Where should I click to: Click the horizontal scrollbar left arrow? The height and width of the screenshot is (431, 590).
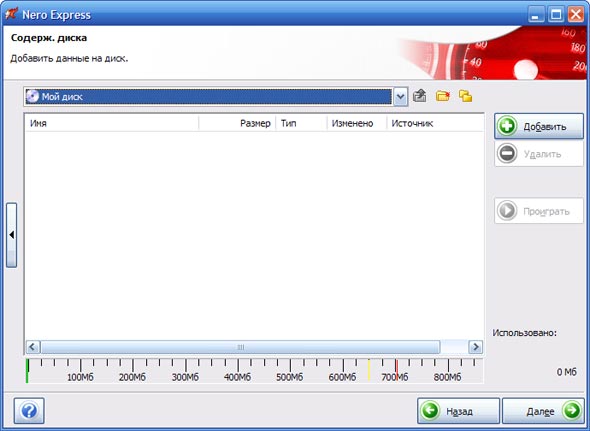pyautogui.click(x=33, y=347)
